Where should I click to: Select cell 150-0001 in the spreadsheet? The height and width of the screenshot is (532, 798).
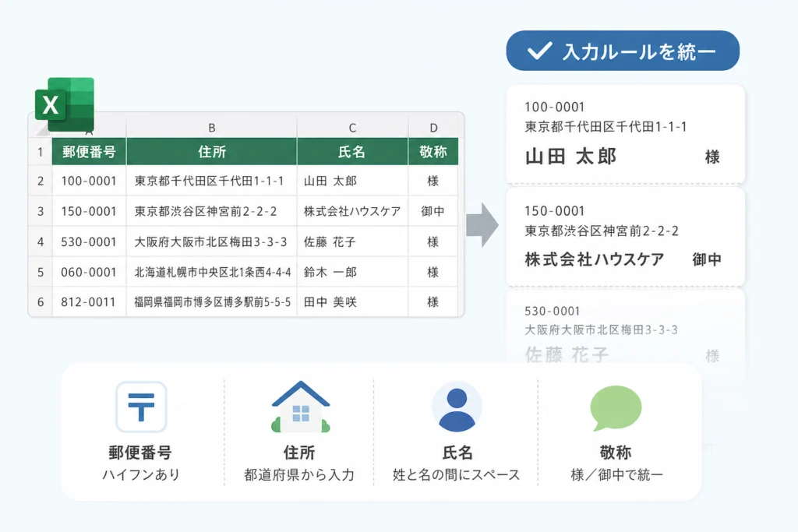coord(89,211)
